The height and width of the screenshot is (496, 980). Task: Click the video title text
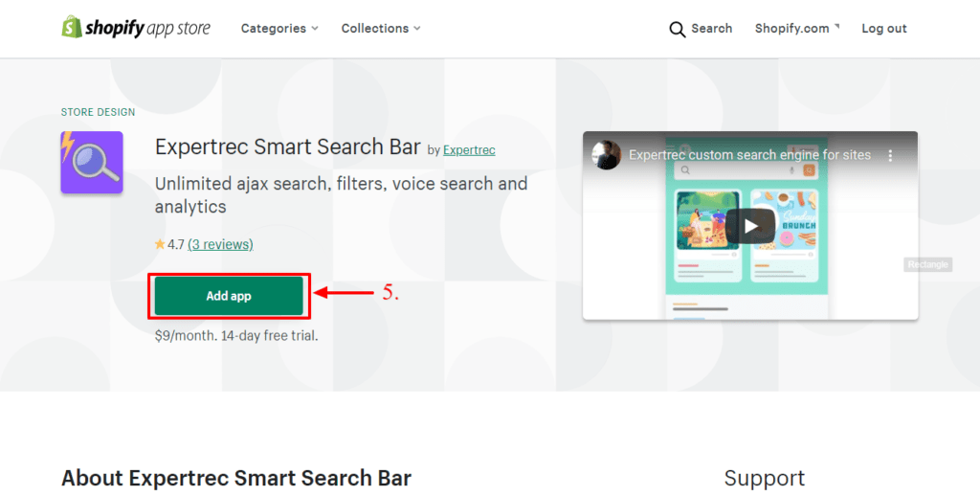click(749, 155)
